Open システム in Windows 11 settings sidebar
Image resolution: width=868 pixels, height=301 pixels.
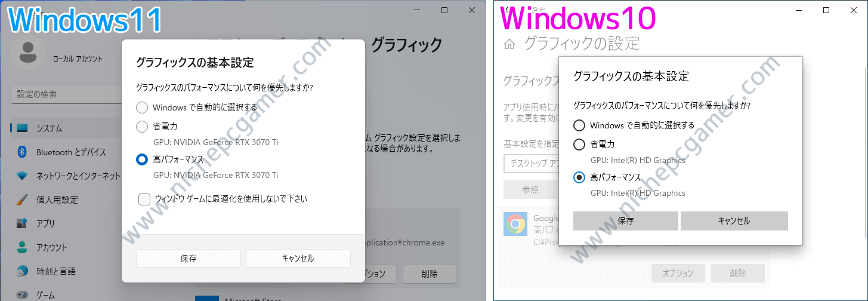point(66,128)
